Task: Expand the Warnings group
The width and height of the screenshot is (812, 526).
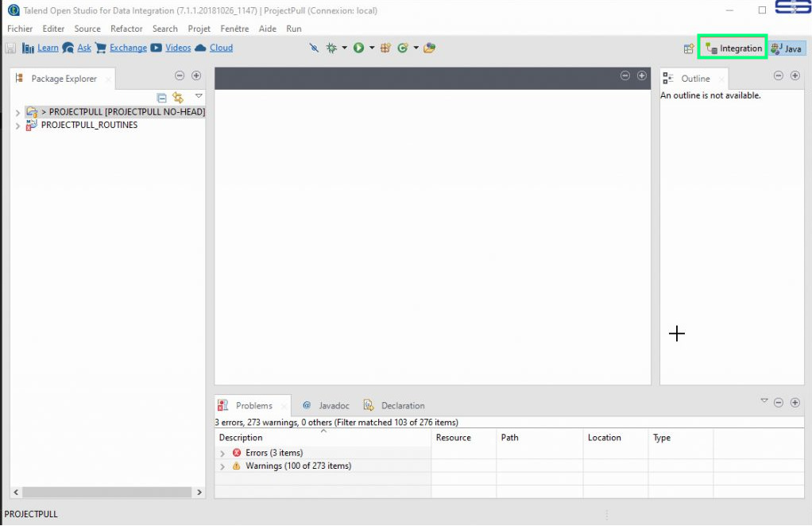Action: point(222,466)
